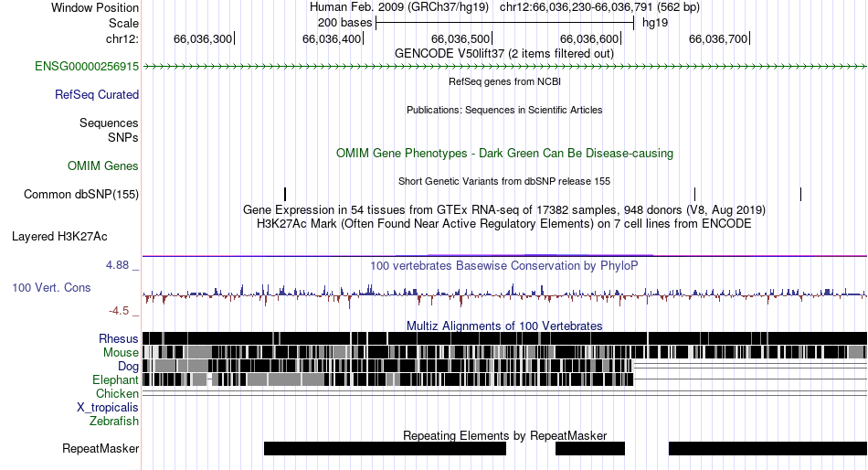
Task: Click the Window Position label
Action: click(x=95, y=7)
